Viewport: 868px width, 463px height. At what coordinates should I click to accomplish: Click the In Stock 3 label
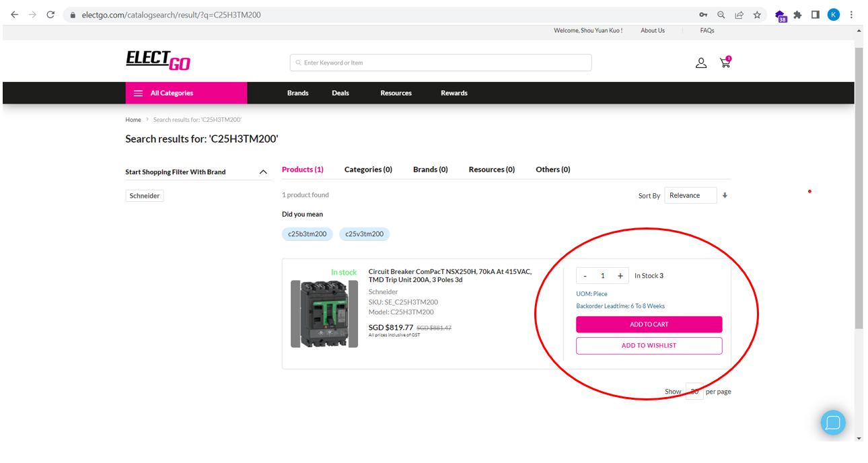point(649,276)
